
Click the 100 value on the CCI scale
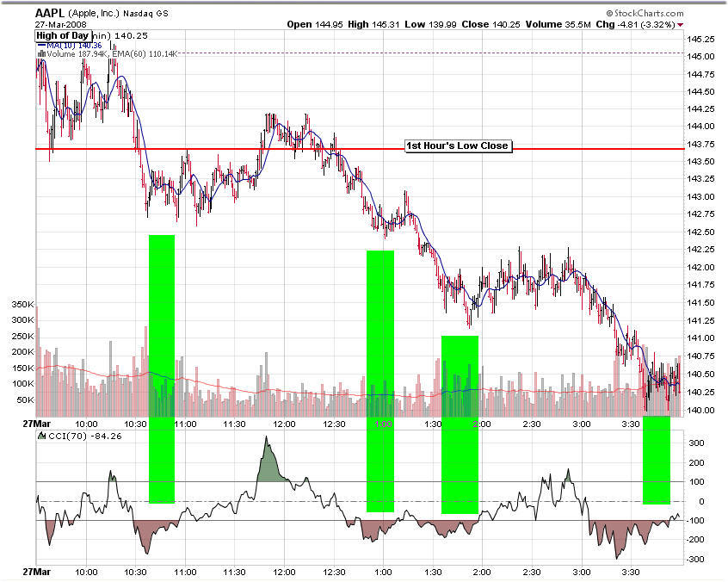pyautogui.click(x=696, y=482)
